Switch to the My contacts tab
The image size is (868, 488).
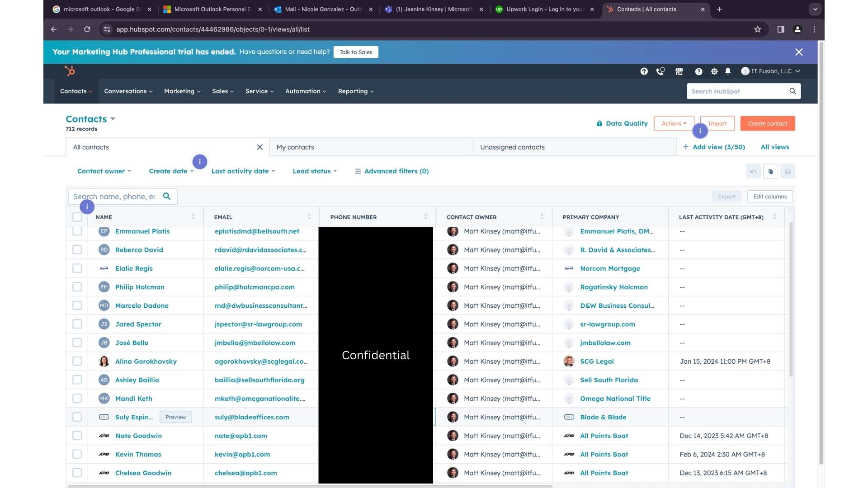(371, 147)
